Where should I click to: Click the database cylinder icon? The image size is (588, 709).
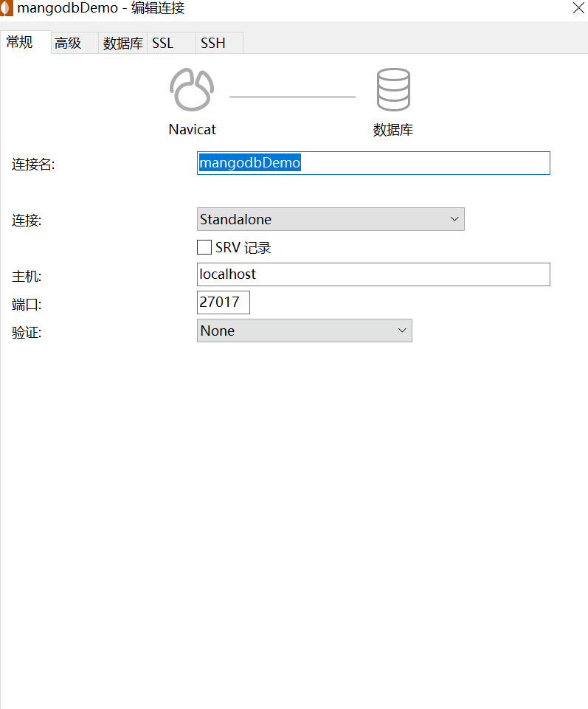tap(393, 89)
